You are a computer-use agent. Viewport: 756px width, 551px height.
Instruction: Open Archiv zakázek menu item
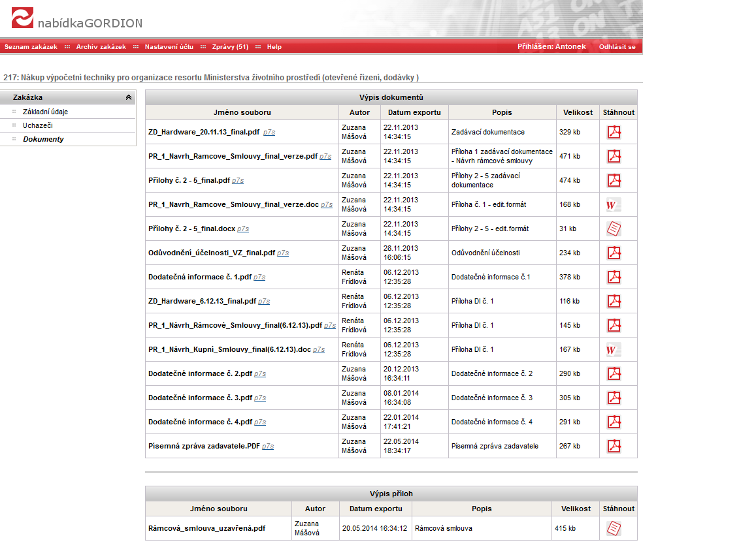[x=101, y=47]
